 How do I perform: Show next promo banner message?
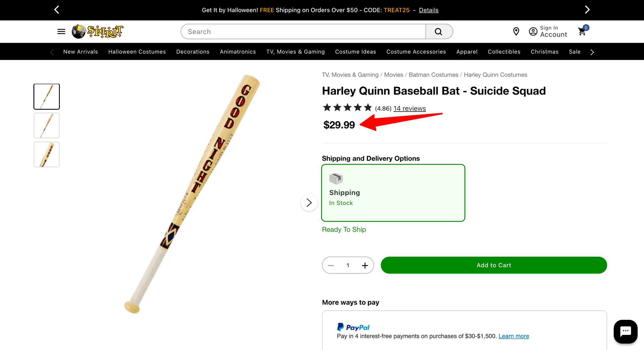tap(587, 10)
